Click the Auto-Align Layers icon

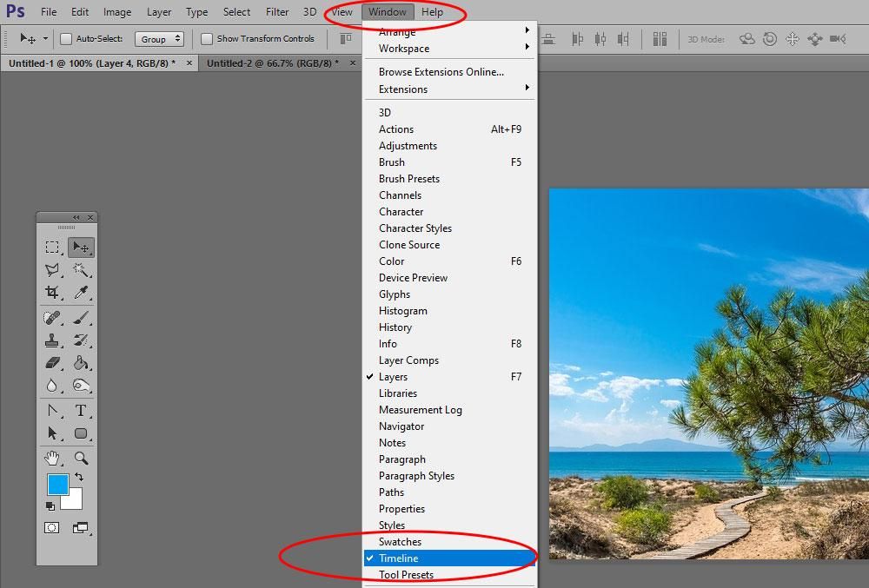tap(660, 39)
